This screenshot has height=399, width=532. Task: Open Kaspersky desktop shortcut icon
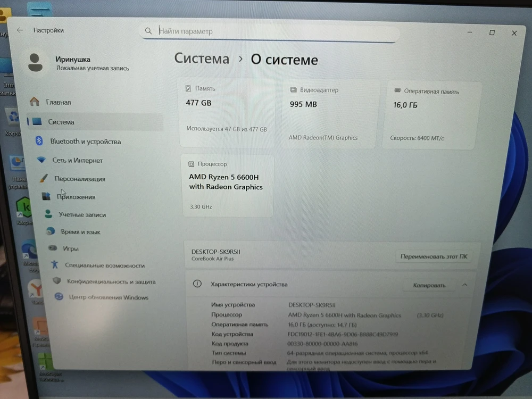pos(24,208)
